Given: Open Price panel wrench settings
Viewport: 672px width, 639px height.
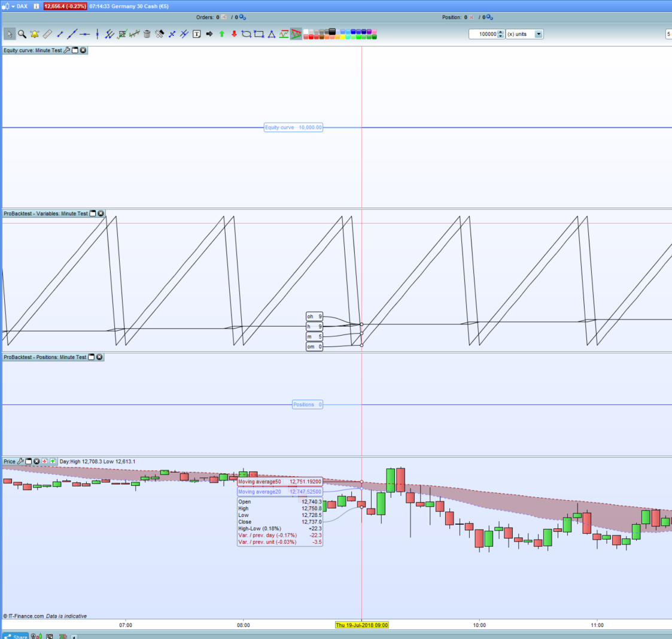Looking at the screenshot, I should point(20,461).
